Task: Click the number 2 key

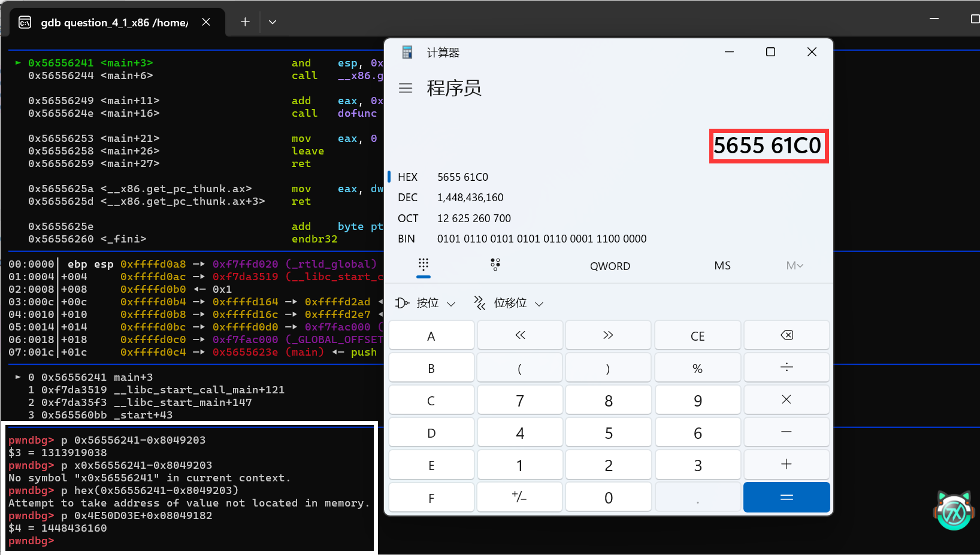Action: click(608, 465)
